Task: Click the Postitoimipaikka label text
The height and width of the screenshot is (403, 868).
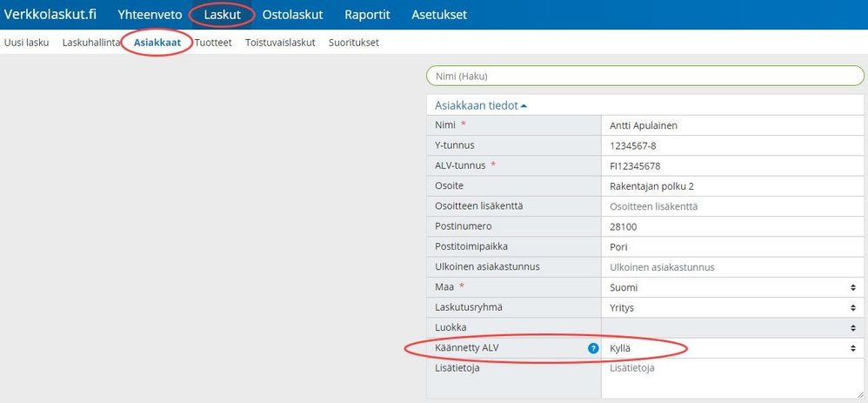Action: (471, 246)
